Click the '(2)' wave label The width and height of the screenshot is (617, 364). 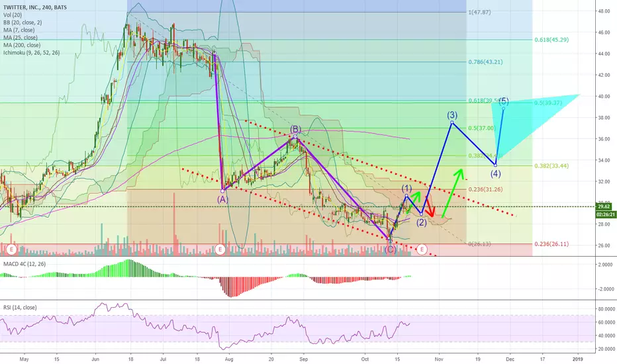pos(422,223)
